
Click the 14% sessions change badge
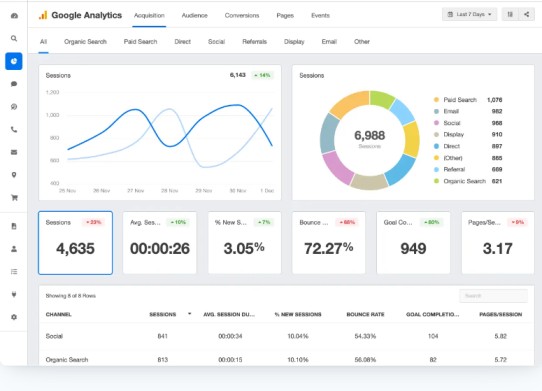(262, 75)
